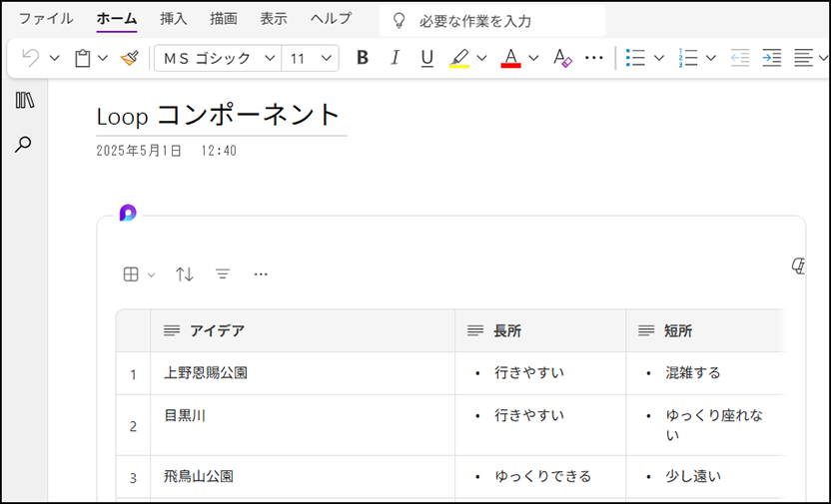Open the font size 11 dropdown
This screenshot has height=504, width=831.
click(310, 58)
